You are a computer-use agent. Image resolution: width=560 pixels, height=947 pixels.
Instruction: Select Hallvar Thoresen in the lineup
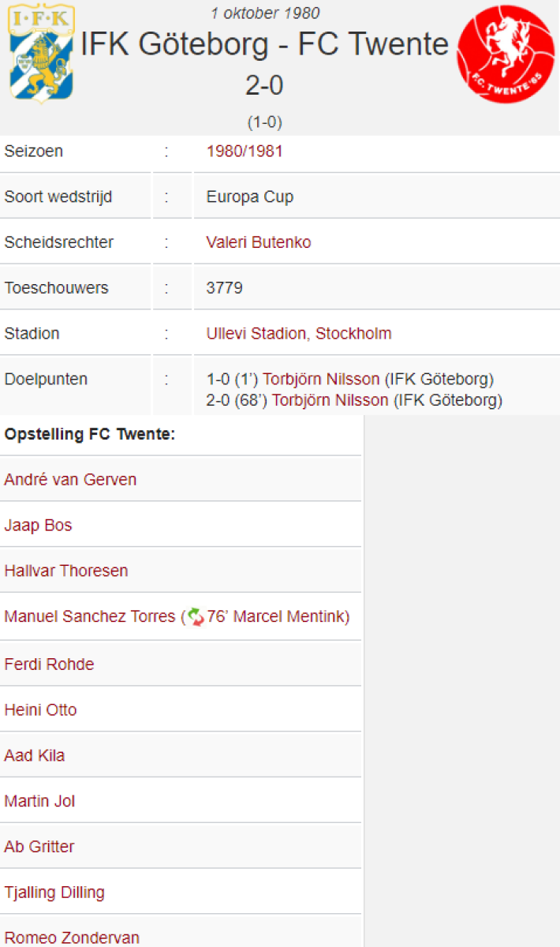[66, 571]
